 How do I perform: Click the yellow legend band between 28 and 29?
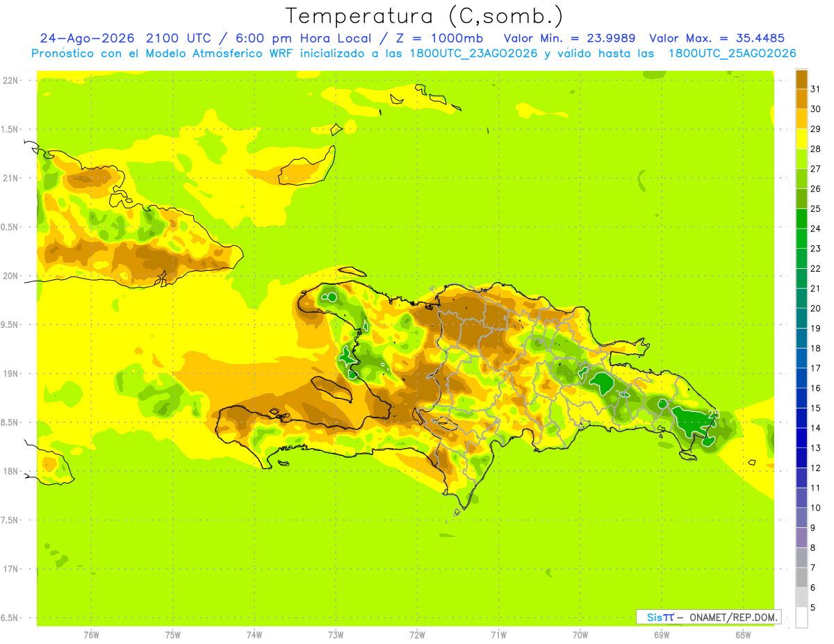coord(801,139)
